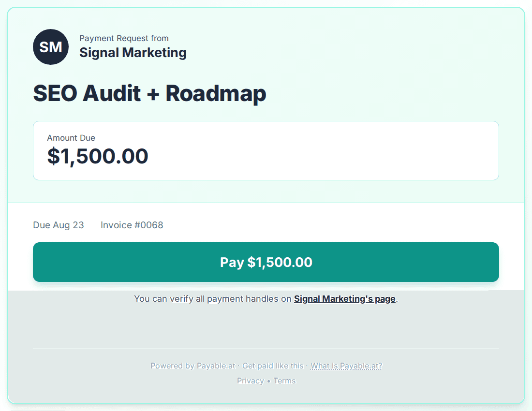
Task: Click the Invoice #0068 text
Action: tap(132, 225)
